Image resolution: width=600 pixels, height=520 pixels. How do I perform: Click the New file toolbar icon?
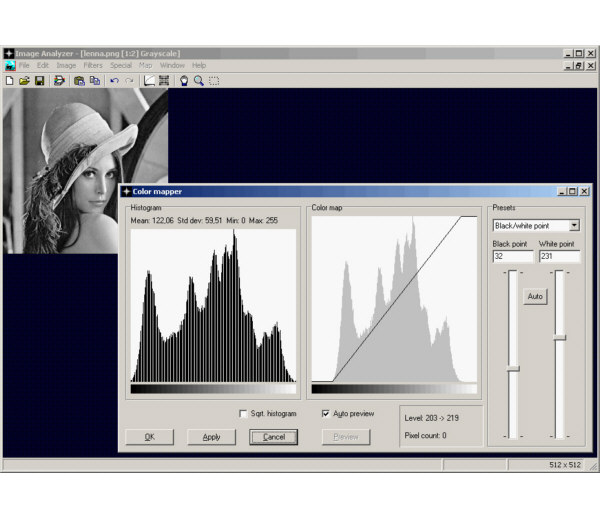point(9,80)
